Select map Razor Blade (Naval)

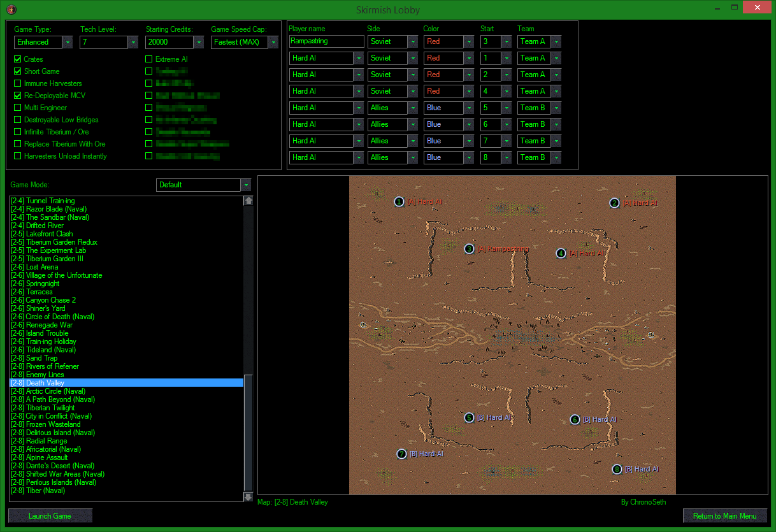click(x=126, y=209)
